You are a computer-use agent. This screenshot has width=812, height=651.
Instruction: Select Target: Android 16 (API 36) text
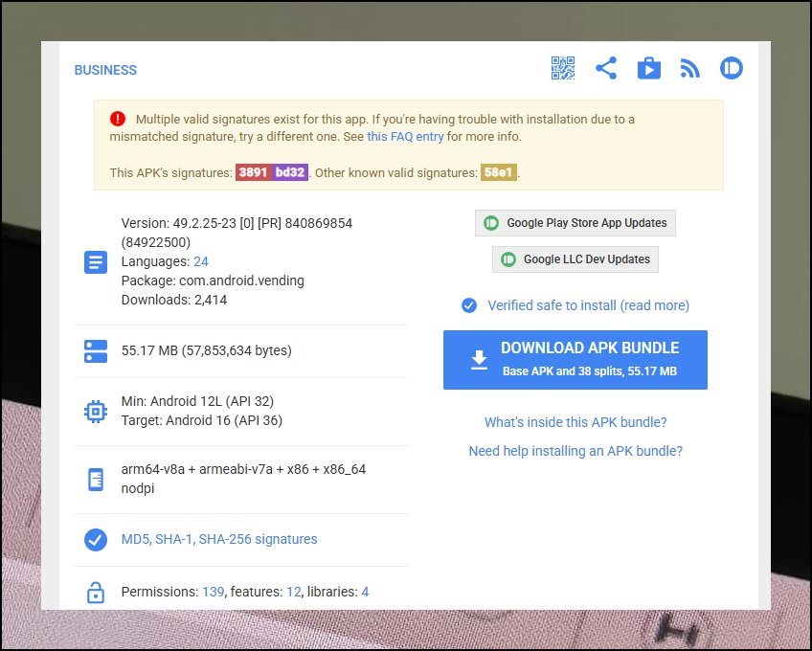tap(202, 420)
